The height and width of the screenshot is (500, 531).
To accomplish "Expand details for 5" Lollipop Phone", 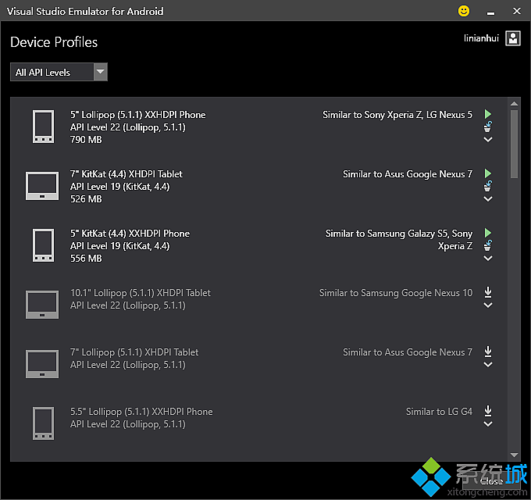I will point(488,140).
